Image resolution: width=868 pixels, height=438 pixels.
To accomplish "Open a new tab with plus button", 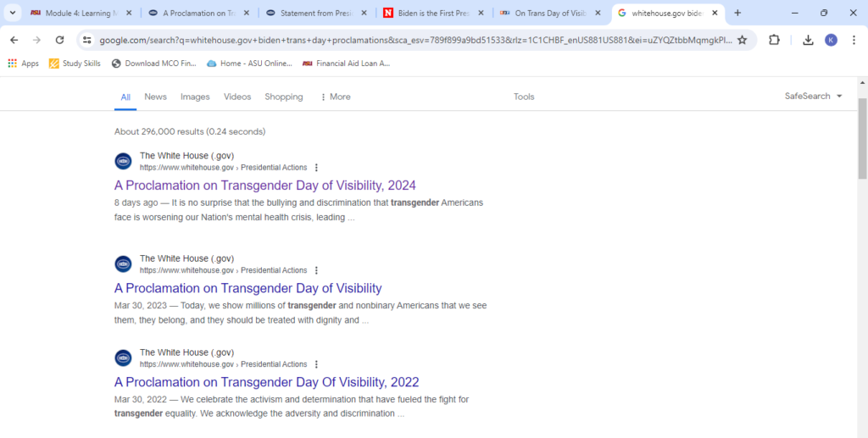I will pos(737,13).
